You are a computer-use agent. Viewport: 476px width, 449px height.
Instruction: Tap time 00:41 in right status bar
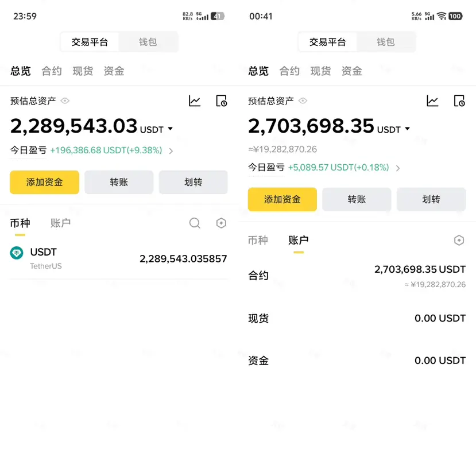[261, 17]
